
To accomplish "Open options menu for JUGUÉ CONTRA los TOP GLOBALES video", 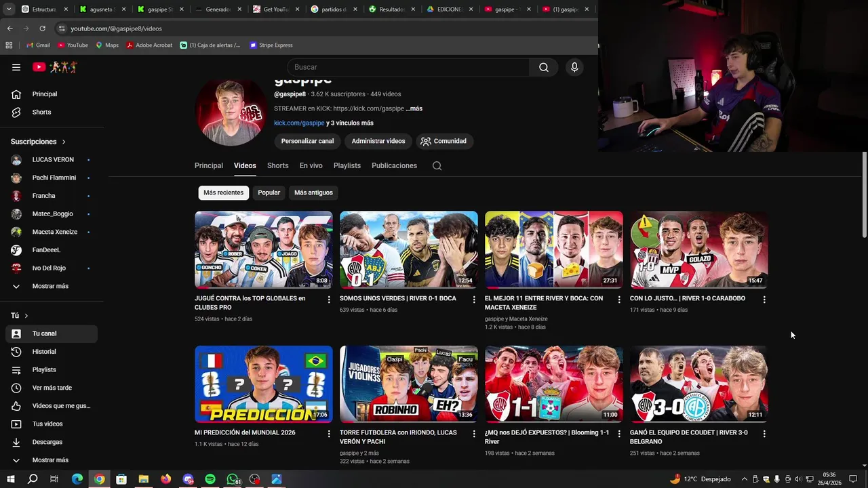I will 329,300.
